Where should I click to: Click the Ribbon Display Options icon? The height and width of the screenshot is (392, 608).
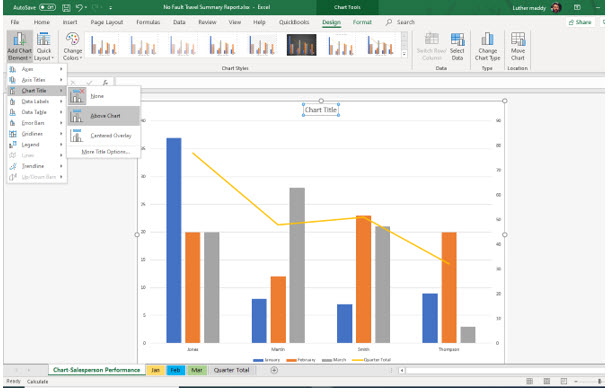tap(577, 7)
